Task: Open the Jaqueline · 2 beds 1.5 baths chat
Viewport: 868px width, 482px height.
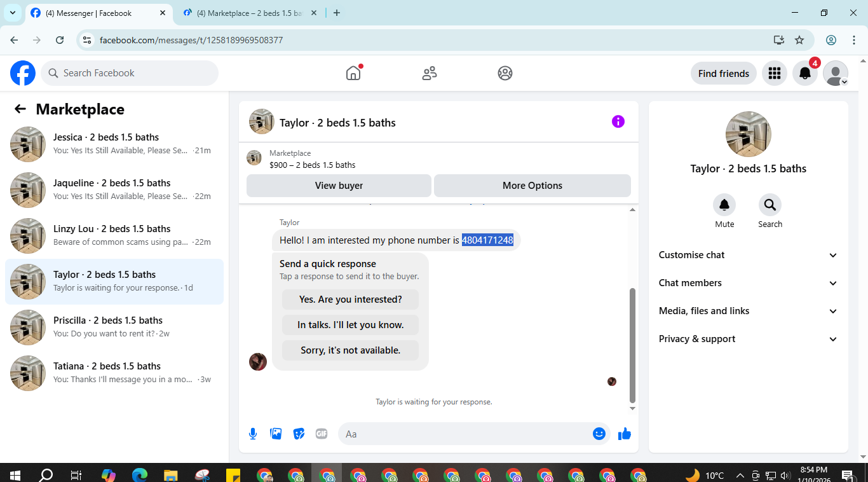Action: click(114, 190)
